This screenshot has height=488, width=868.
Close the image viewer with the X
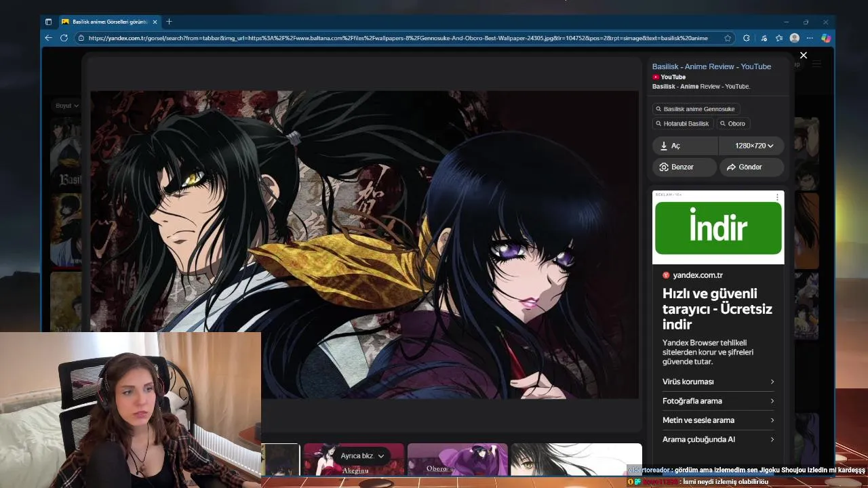[x=804, y=56]
